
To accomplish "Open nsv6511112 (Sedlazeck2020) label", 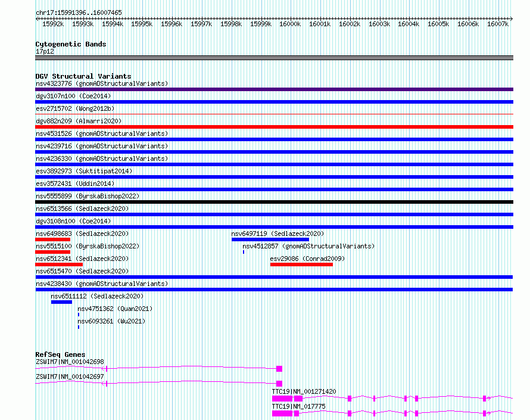I will point(97,296).
